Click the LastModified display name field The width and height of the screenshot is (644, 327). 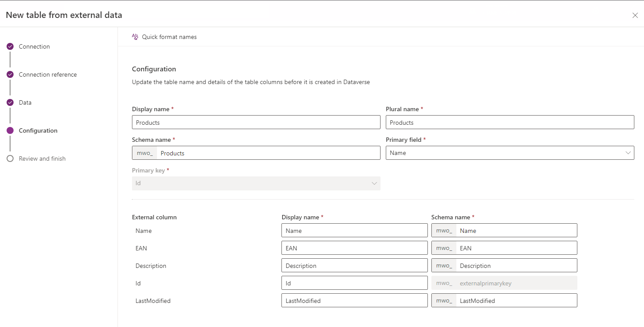354,301
